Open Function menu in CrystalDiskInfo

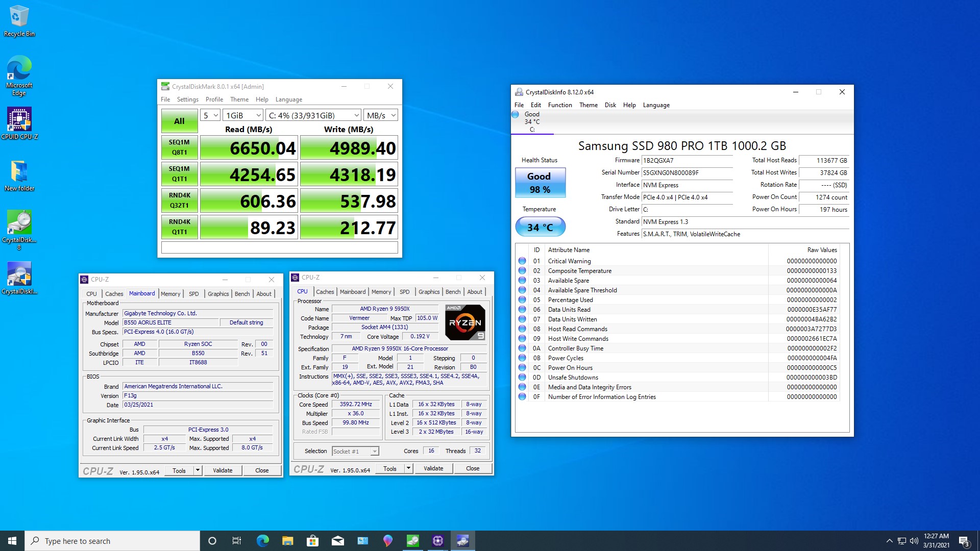click(x=560, y=105)
